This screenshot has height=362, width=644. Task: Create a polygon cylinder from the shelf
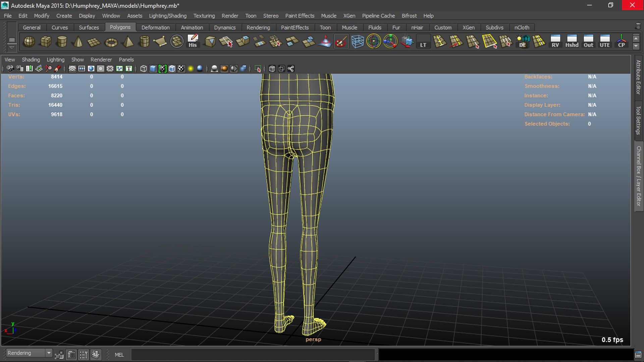click(x=62, y=42)
